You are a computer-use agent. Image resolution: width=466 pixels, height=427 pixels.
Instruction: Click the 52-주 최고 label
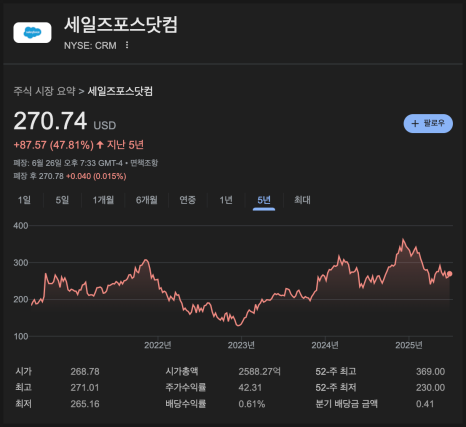click(x=336, y=371)
